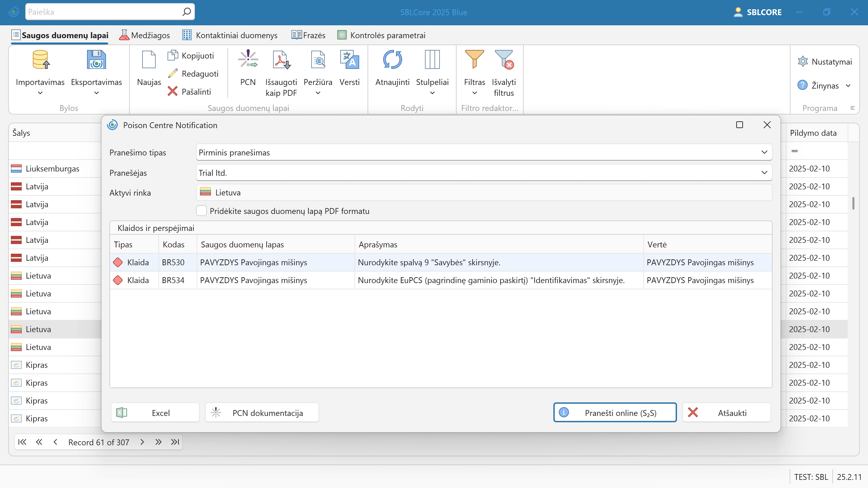Expand the Pranešimo tipas dropdown

point(764,152)
